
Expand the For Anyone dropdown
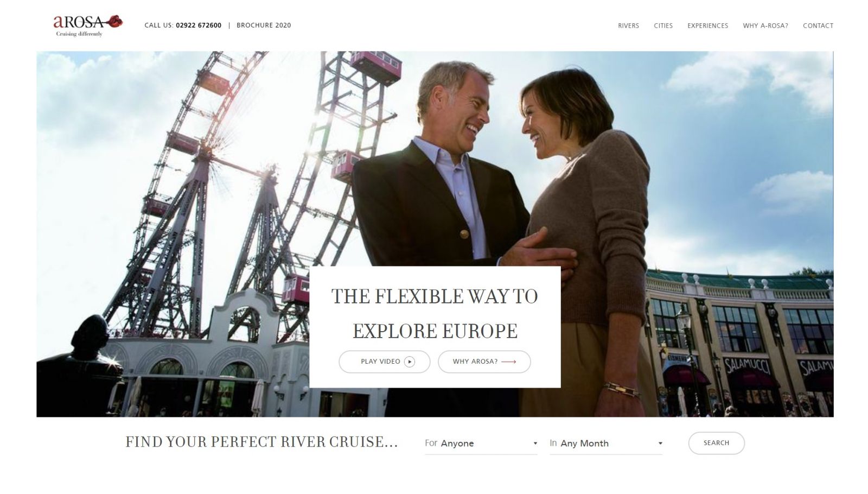click(481, 444)
